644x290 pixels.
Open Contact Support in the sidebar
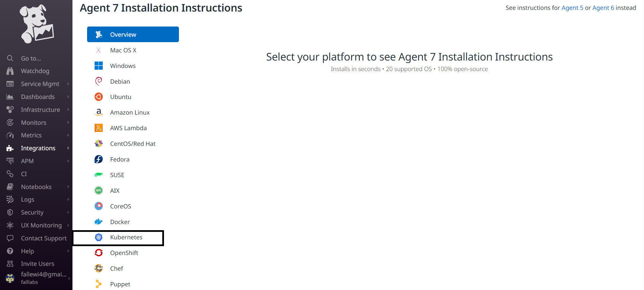44,238
